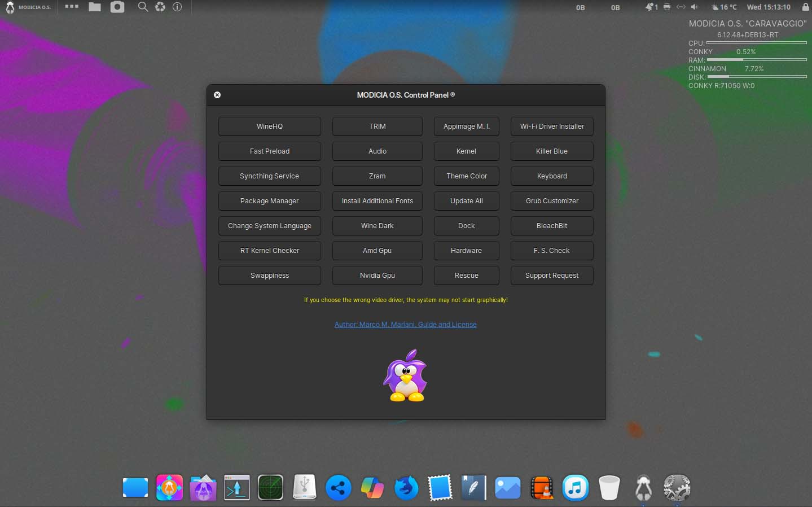Launch Firefox from the dock
812x507 pixels.
click(406, 487)
